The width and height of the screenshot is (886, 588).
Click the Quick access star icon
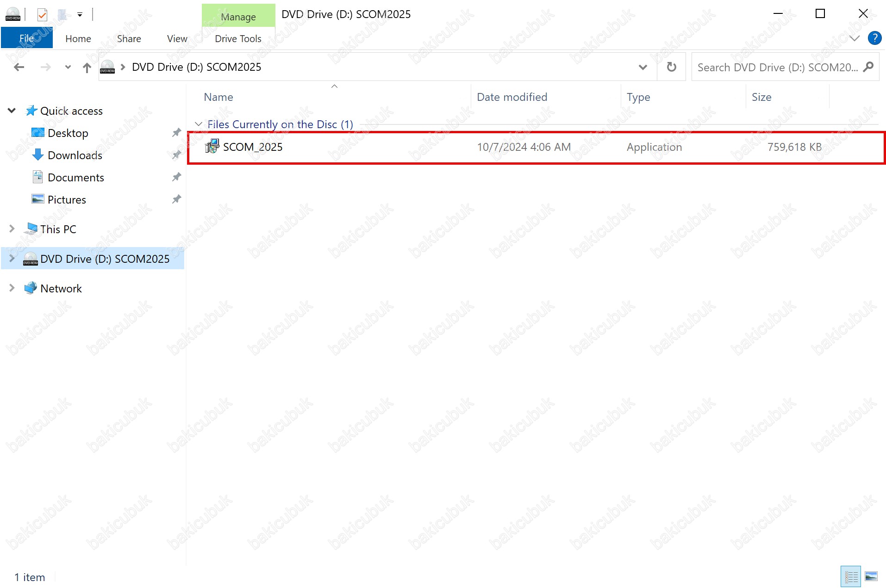[31, 111]
